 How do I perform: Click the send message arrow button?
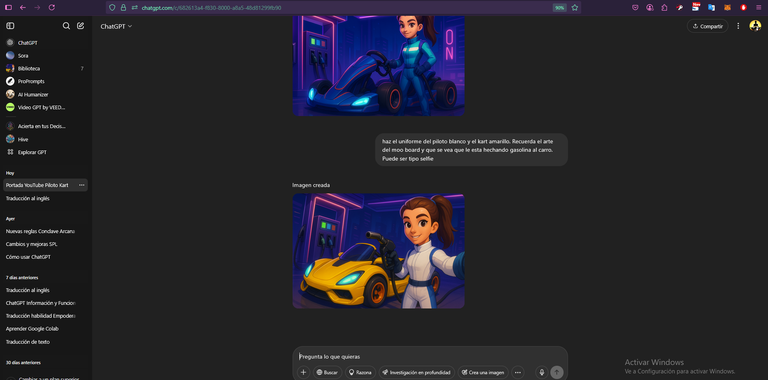tap(556, 373)
